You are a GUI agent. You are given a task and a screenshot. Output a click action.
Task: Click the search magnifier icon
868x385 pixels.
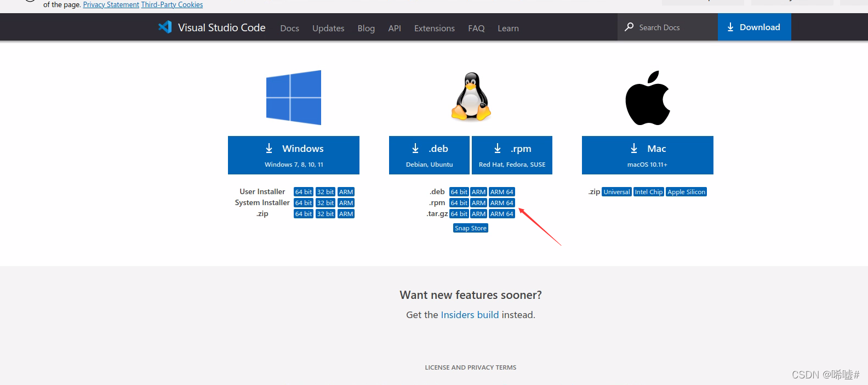point(629,27)
